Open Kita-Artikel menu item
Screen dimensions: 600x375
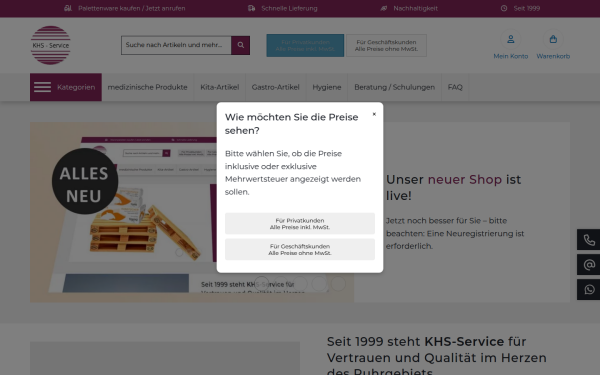tap(220, 87)
